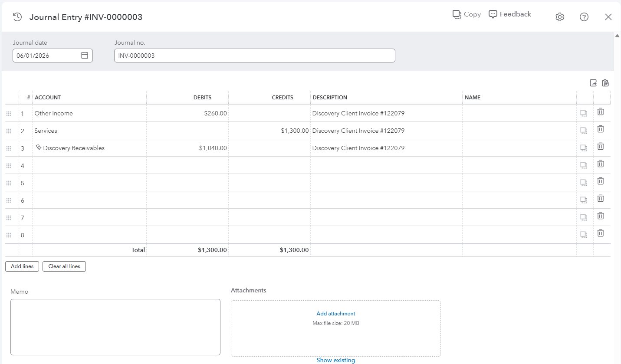Focus the Journal no. field
621x364 pixels.
click(255, 56)
